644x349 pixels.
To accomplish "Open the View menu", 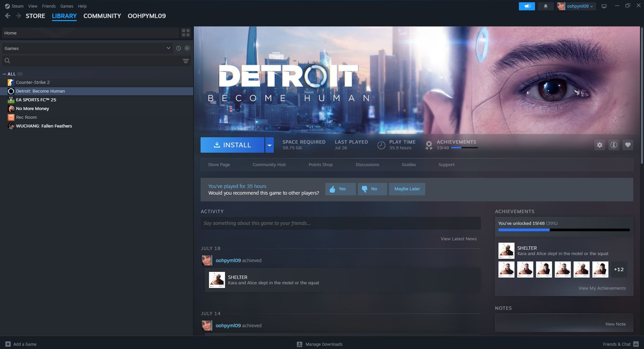I will point(33,6).
